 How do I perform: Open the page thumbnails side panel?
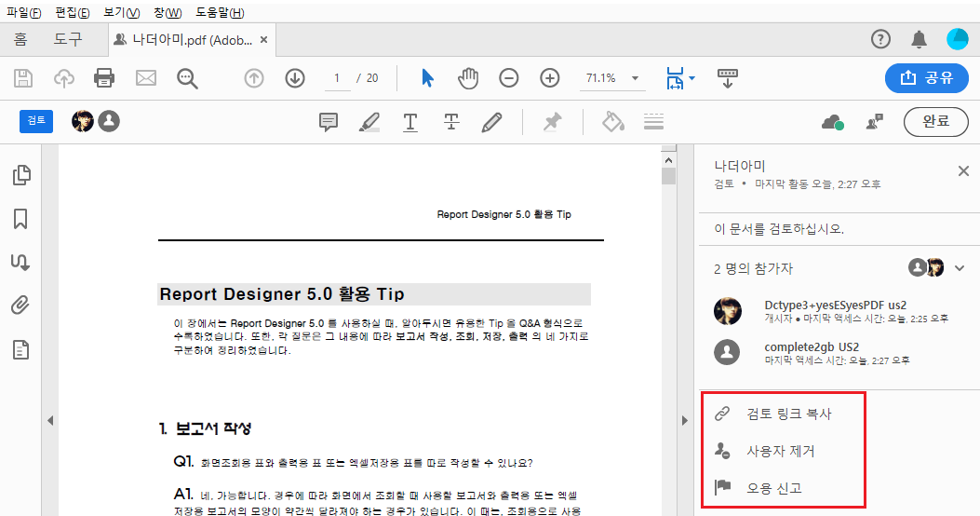(21, 175)
